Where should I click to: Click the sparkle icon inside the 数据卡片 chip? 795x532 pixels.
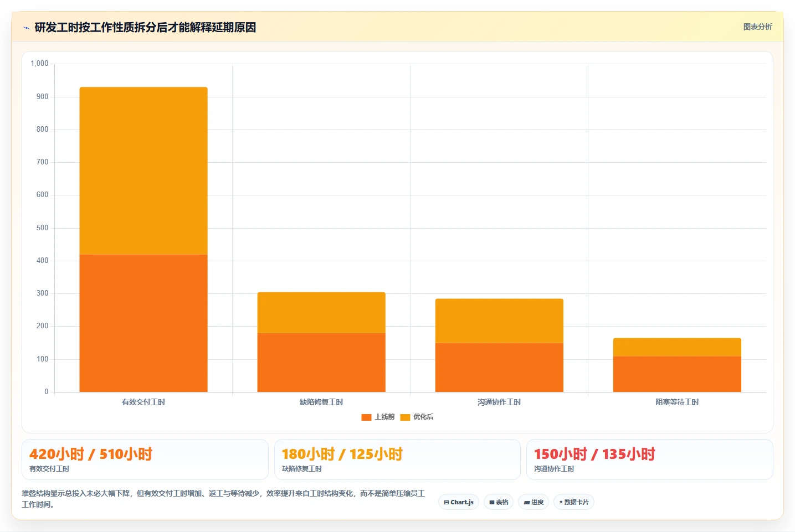tap(561, 502)
